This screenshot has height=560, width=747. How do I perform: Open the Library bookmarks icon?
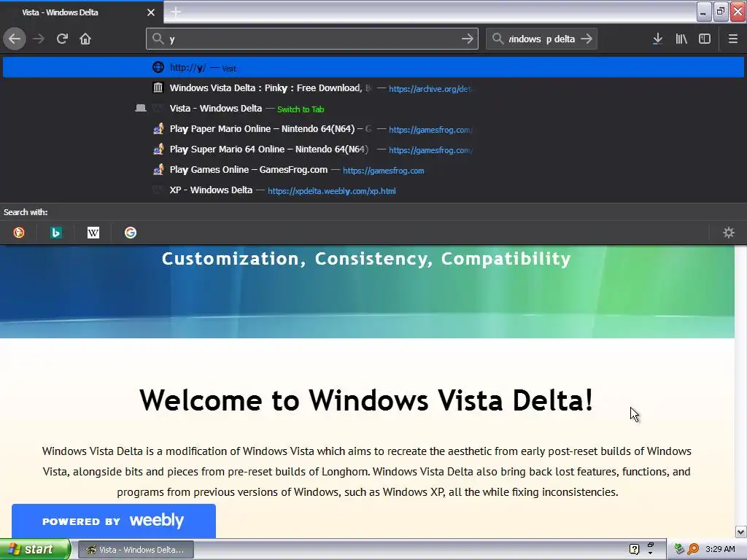(681, 39)
